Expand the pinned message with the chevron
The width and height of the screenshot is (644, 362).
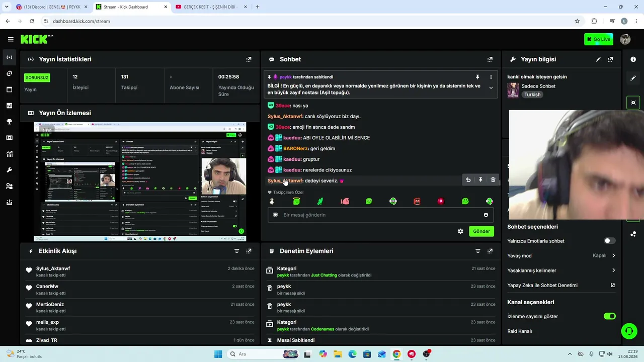(491, 88)
